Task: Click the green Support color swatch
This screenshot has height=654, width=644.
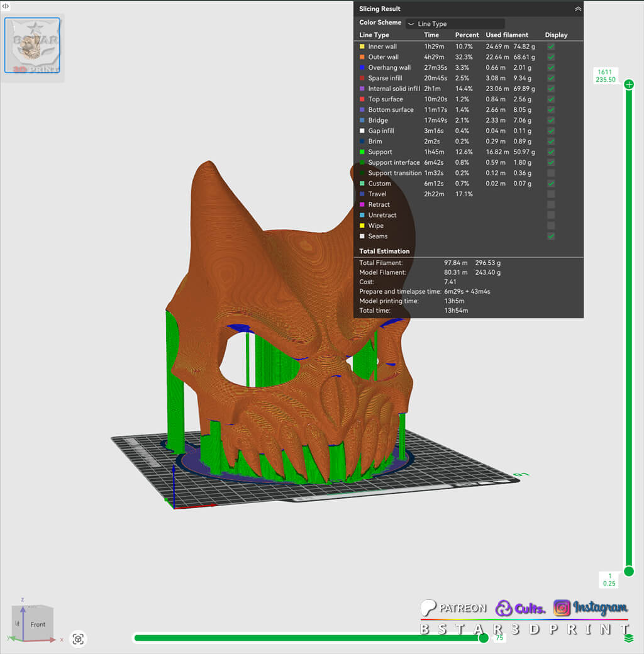Action: pyautogui.click(x=362, y=152)
